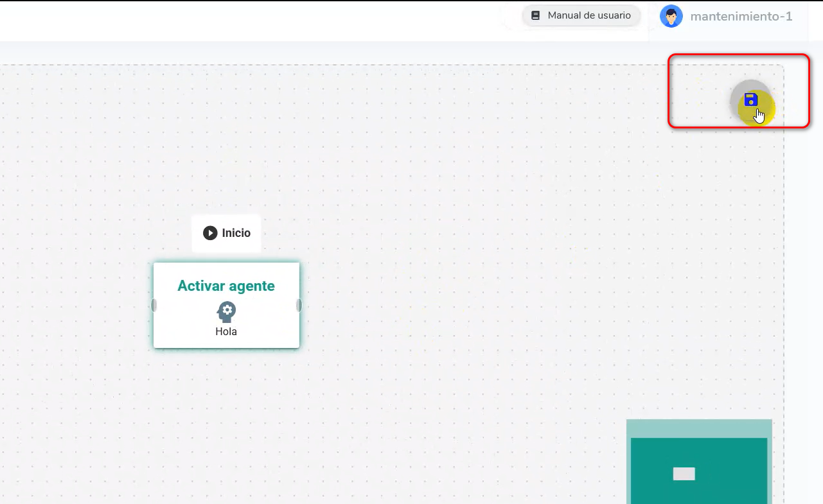Click the word "Inicio" above the node
823x504 pixels.
(236, 233)
